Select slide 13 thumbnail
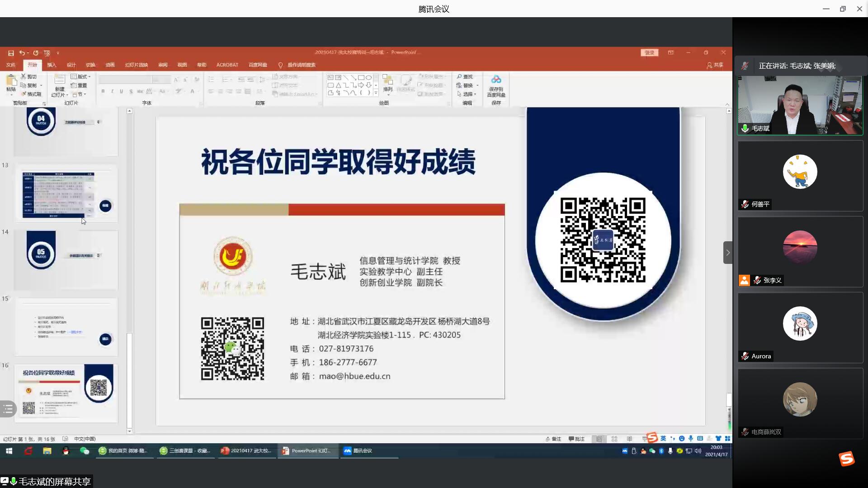Viewport: 868px width, 488px height. click(x=66, y=194)
